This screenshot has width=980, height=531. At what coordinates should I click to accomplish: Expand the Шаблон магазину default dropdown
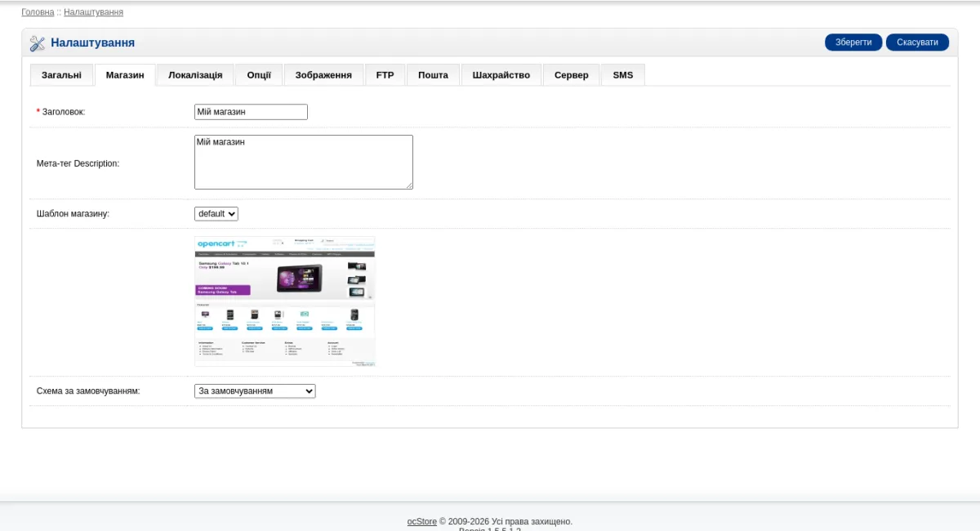[x=216, y=213]
